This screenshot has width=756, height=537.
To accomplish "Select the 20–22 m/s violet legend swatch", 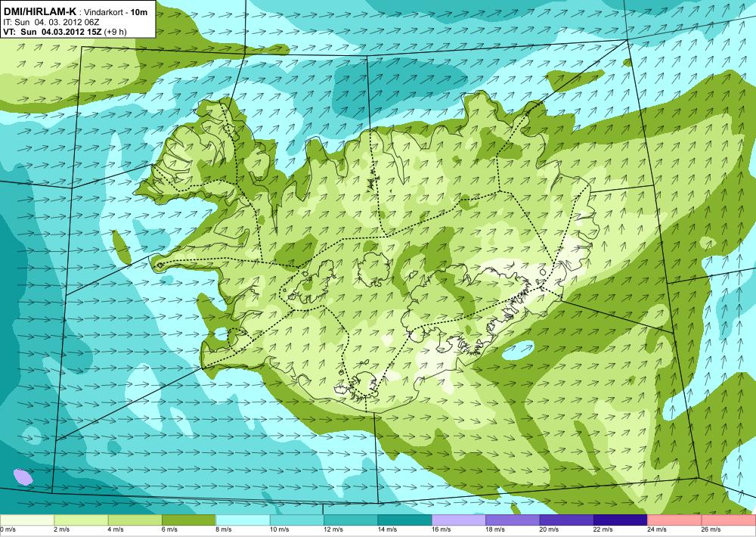I will tap(567, 520).
